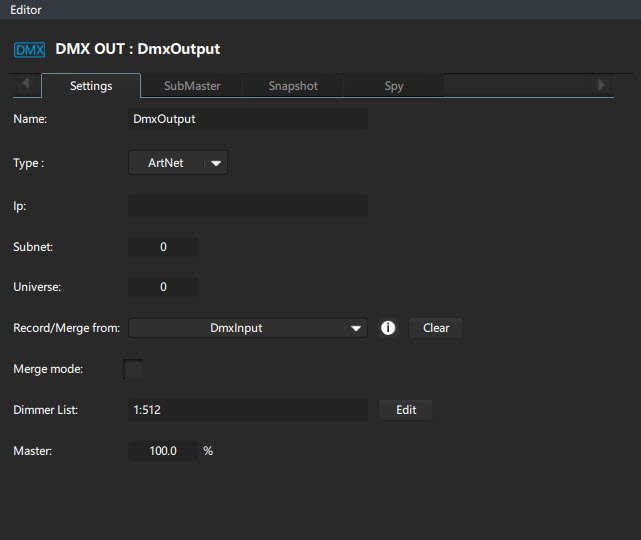This screenshot has height=540, width=641.
Task: Focus the empty Ip address field
Action: (x=248, y=206)
